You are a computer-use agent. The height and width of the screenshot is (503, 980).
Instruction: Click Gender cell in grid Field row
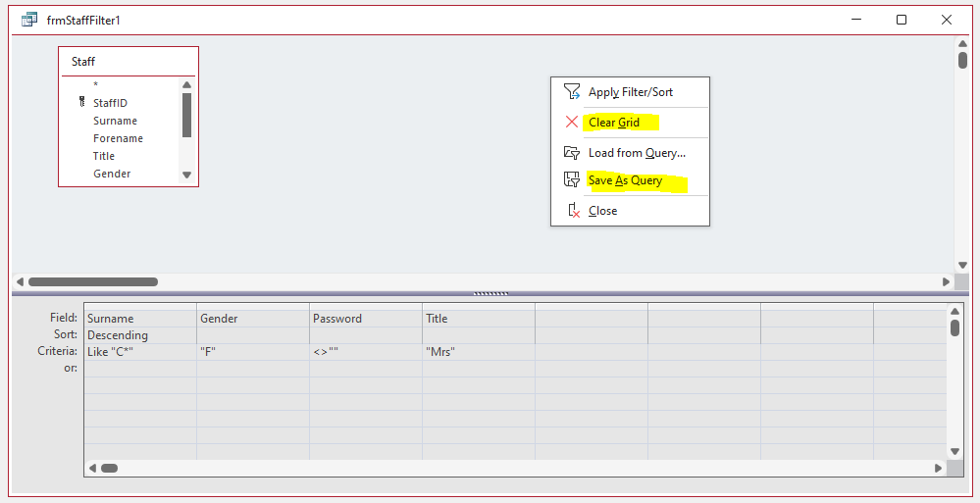point(252,318)
